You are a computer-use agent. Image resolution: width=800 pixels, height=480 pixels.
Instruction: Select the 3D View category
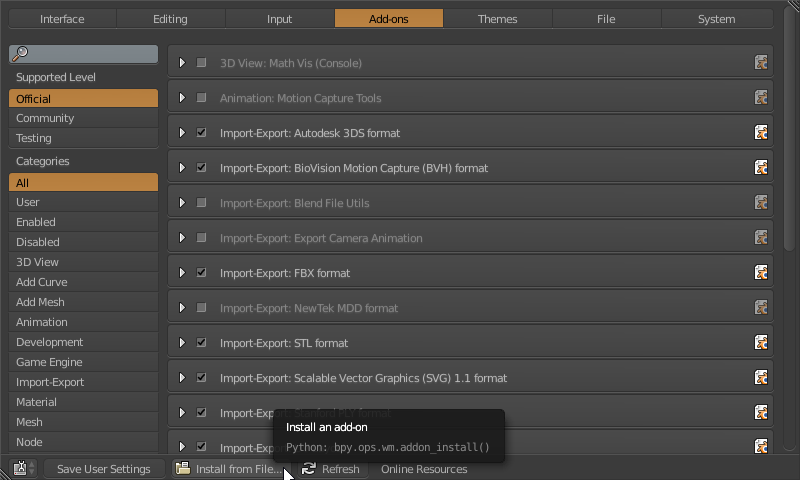[83, 262]
